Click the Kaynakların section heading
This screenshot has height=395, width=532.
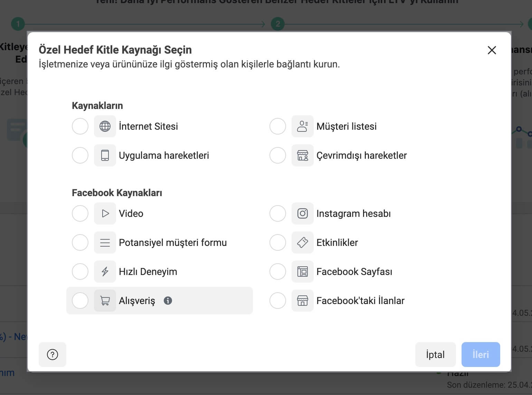(x=97, y=105)
